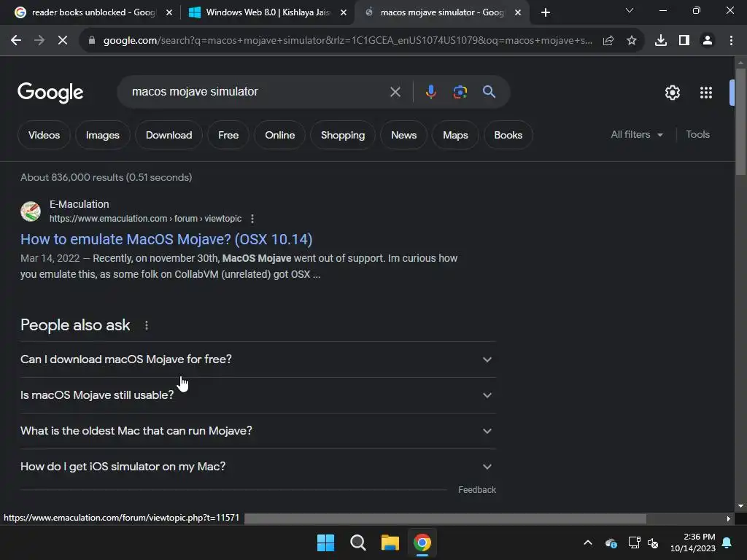
Task: Click inside the Google search input field
Action: pyautogui.click(x=258, y=92)
